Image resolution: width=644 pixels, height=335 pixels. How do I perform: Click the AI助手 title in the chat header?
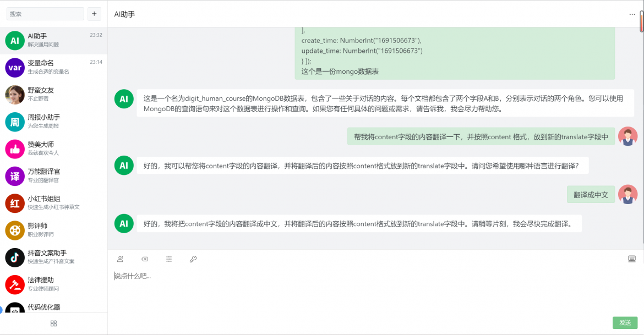click(x=124, y=14)
